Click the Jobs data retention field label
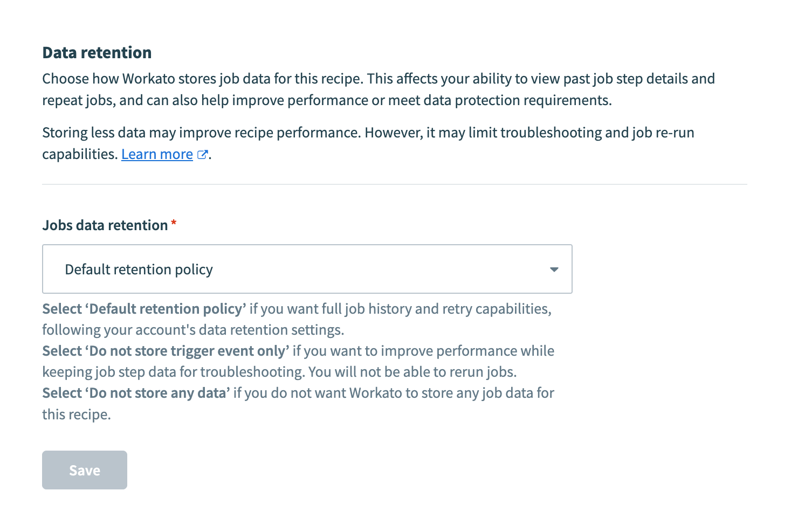The image size is (791, 532). pos(106,225)
